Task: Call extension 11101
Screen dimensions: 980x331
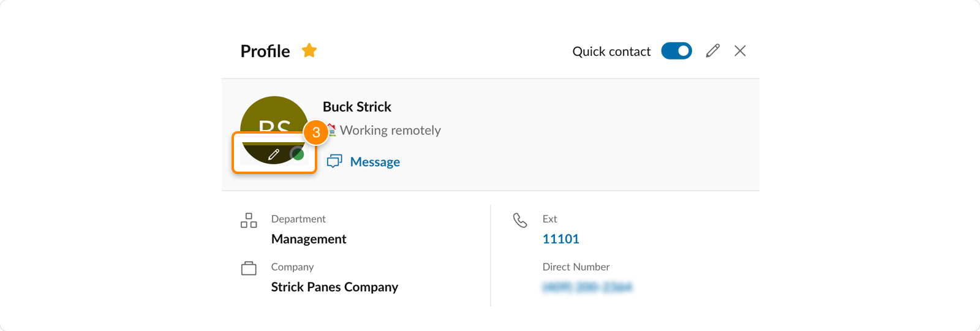Action: (561, 239)
